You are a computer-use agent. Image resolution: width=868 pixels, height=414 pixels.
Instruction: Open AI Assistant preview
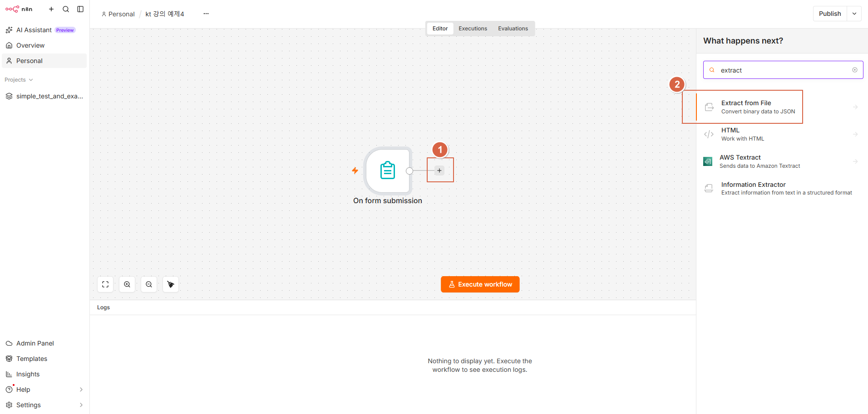tap(44, 30)
